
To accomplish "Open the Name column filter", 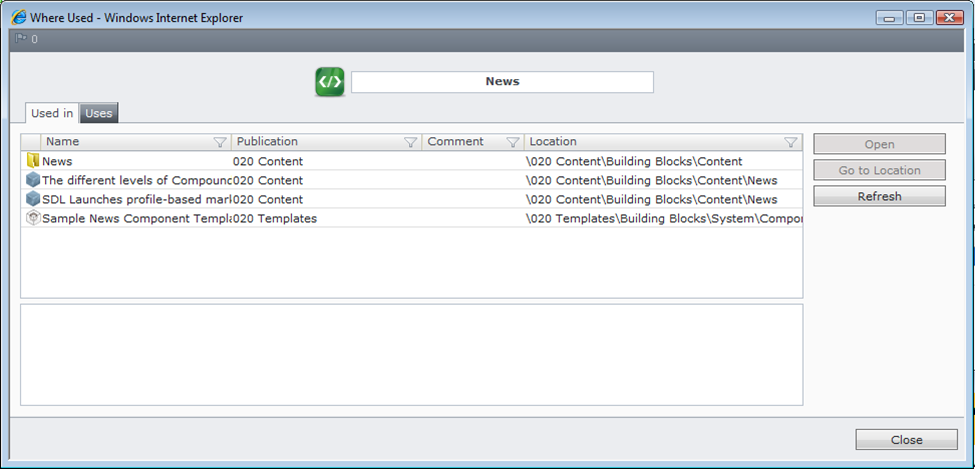I will coord(220,142).
